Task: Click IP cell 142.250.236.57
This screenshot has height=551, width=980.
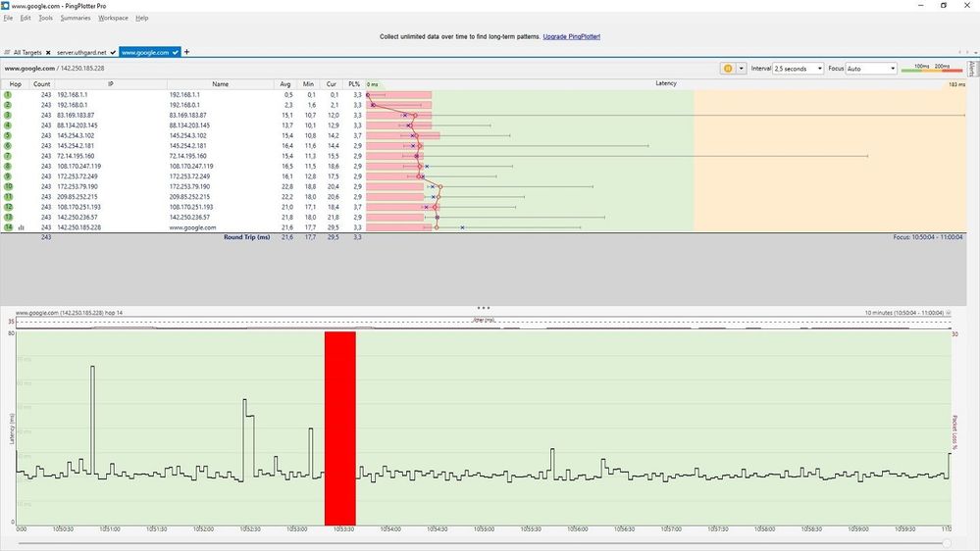Action: [x=77, y=218]
